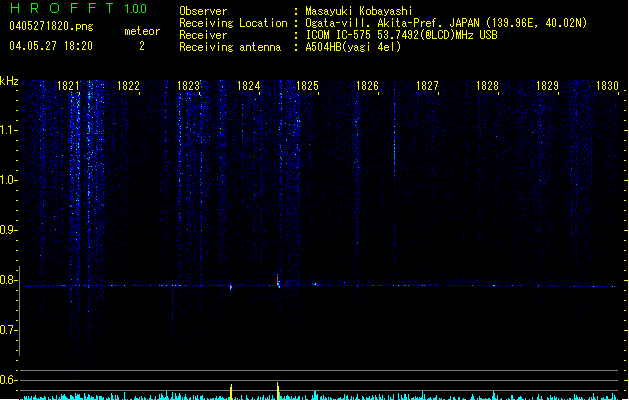Click the Receiving Location label

233,23
